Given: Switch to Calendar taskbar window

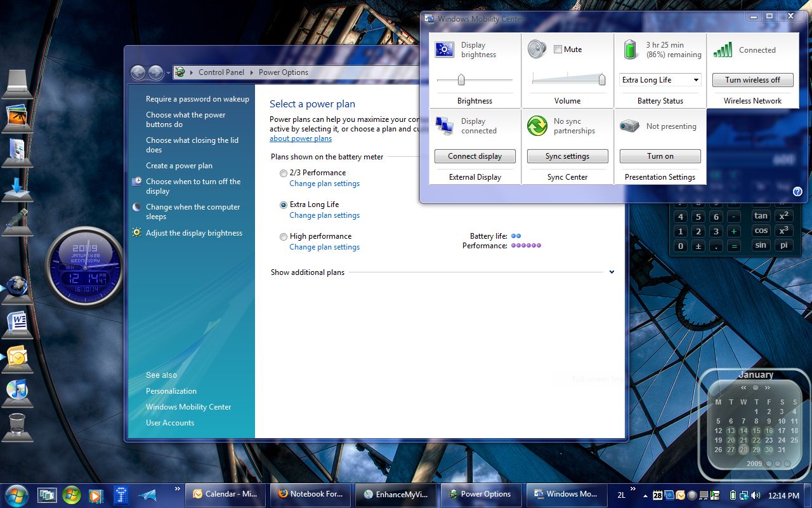Looking at the screenshot, I should click(x=226, y=494).
